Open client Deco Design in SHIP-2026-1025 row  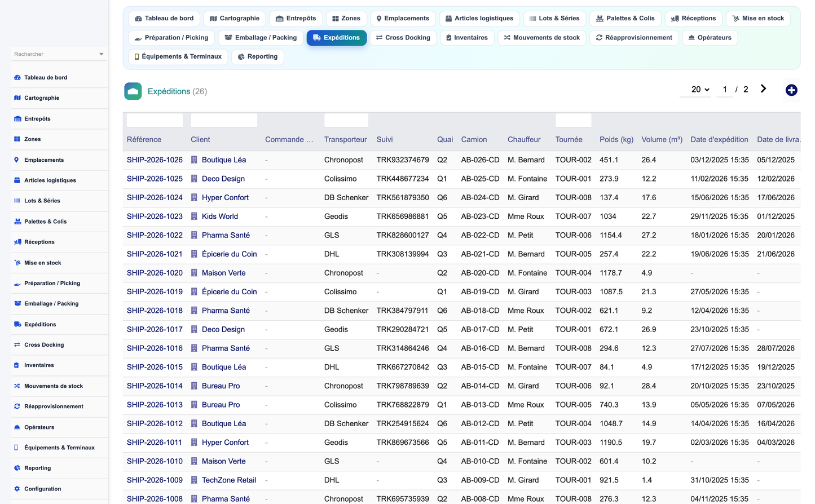(223, 179)
